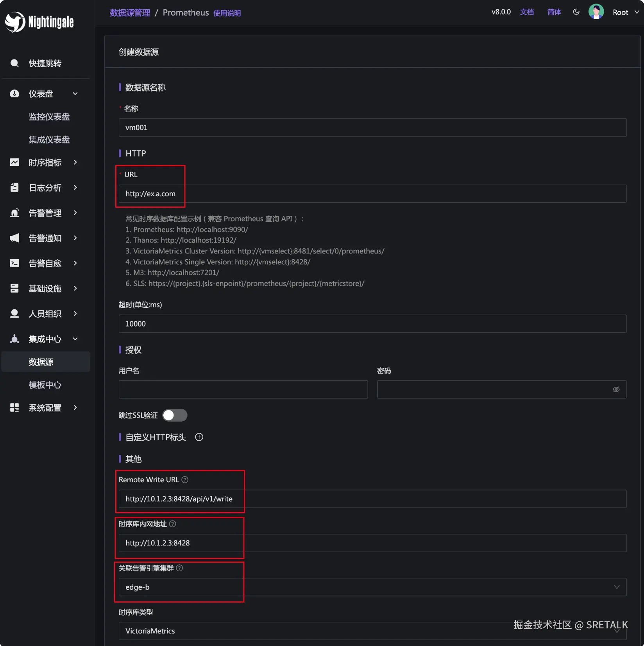
Task: Click help icon next to 关联告警引擎集群
Action: coord(180,568)
